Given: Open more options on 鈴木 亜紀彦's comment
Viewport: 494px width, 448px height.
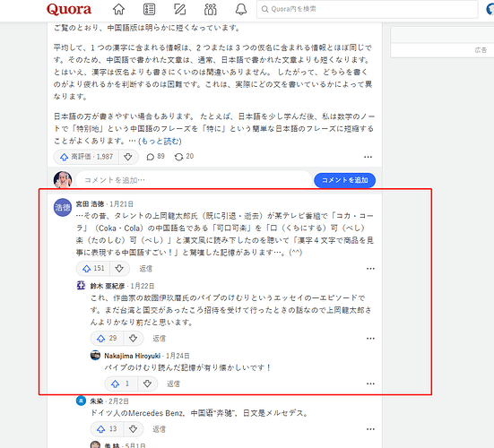Looking at the screenshot, I should click(x=370, y=339).
